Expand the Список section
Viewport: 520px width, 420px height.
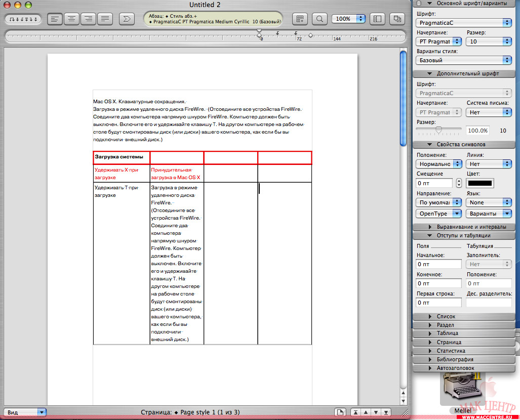pyautogui.click(x=430, y=317)
